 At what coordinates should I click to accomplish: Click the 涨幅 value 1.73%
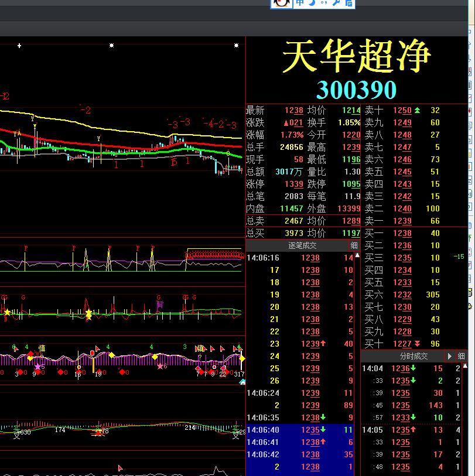click(292, 135)
